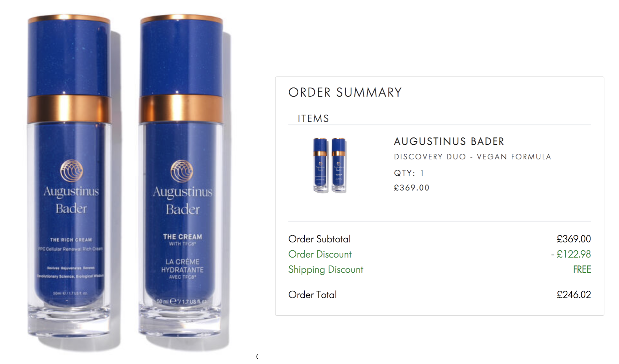Click the Items section header
Screen dimensions: 619x364
click(x=313, y=118)
